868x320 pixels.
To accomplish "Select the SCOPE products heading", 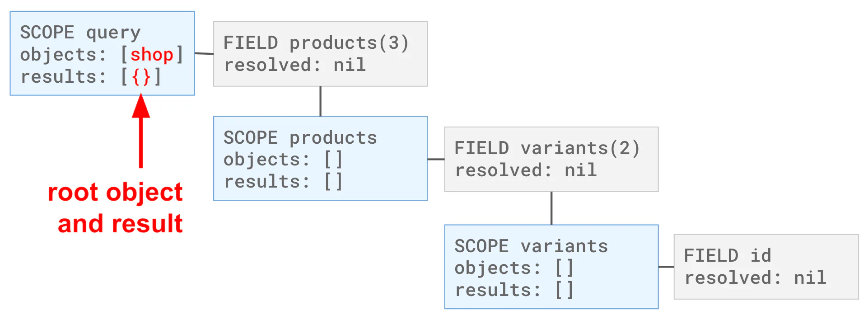I will 300,138.
